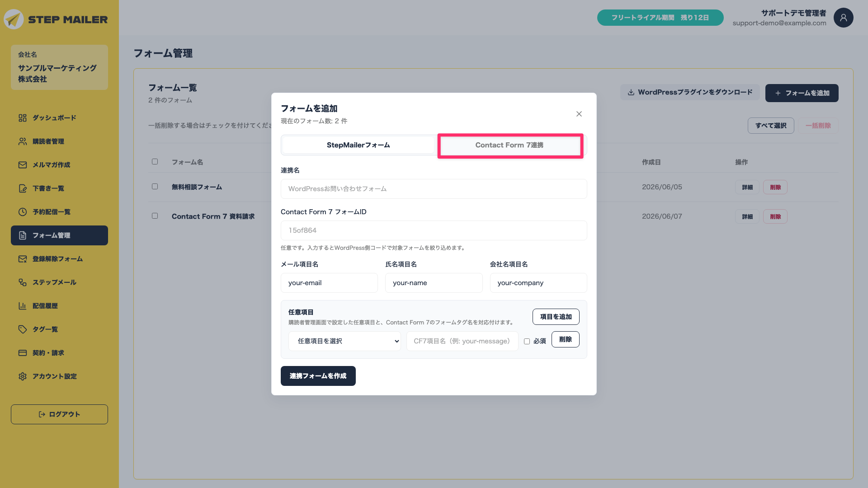The width and height of the screenshot is (868, 488).
Task: Toggle the select-all forms checkbox
Action: point(155,162)
